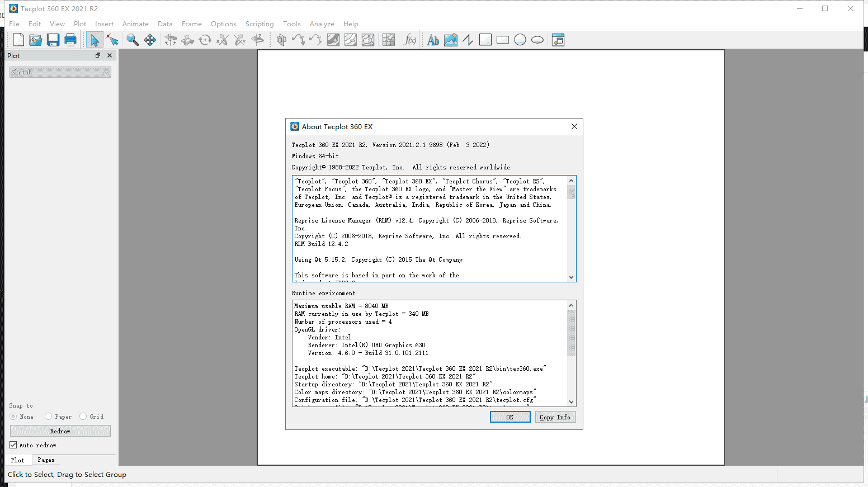Select the Translate move arrows tool
The image size is (868, 487).
point(150,40)
